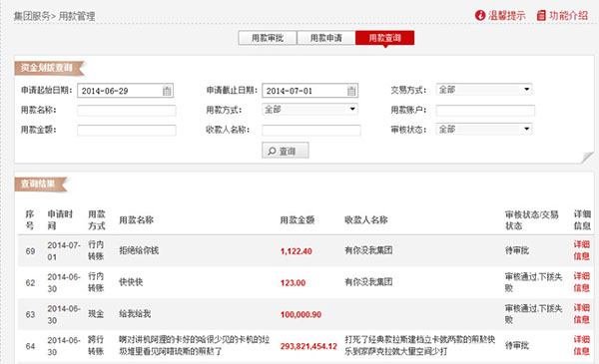Click the 查询结果 section banner
The image size is (599, 364).
pyautogui.click(x=41, y=183)
